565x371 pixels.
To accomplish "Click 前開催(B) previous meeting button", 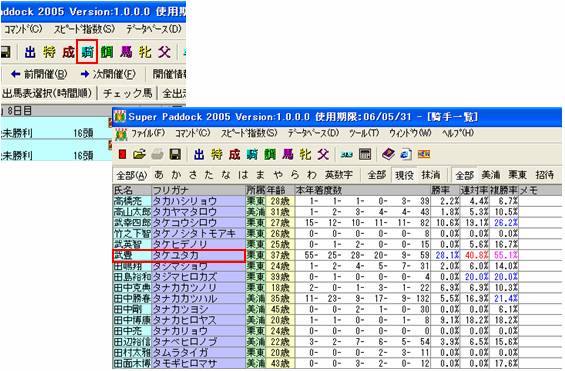I will pos(39,75).
